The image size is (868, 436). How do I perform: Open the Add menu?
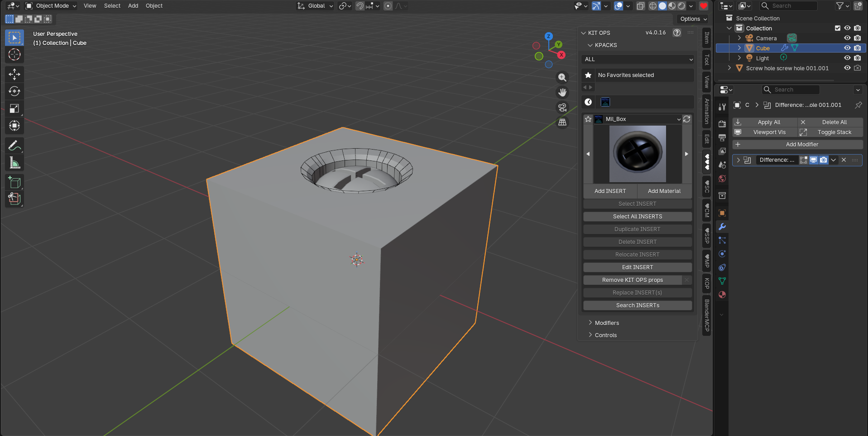pos(133,6)
